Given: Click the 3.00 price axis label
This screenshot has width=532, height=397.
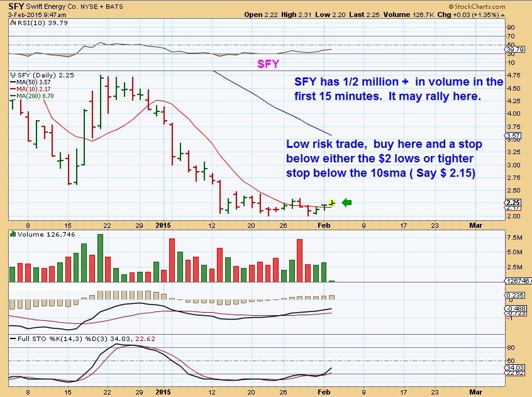Looking at the screenshot, I should point(514,165).
